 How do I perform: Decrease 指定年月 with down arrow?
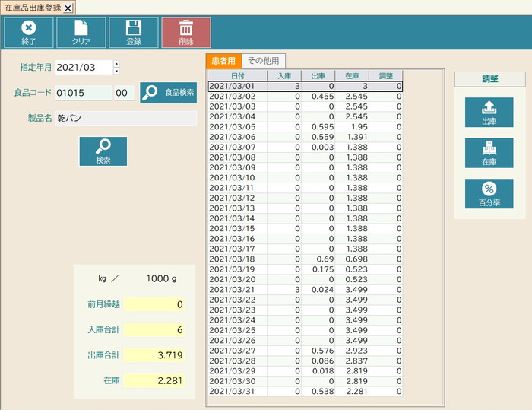[x=116, y=72]
